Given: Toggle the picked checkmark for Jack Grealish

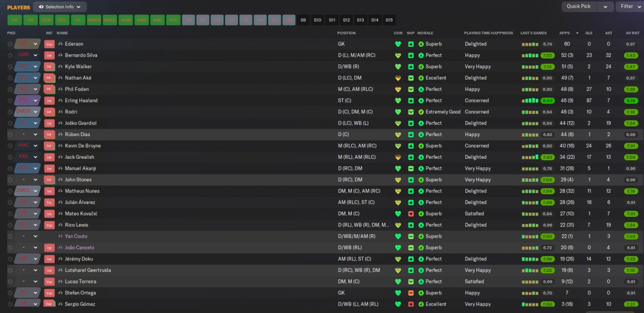Looking at the screenshot, I should tap(10, 157).
